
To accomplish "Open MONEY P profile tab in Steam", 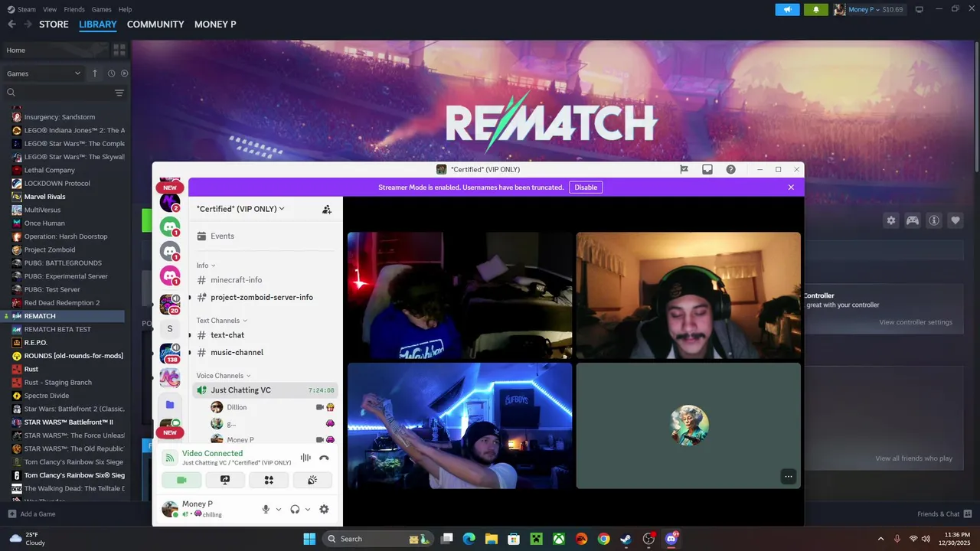I will click(215, 24).
